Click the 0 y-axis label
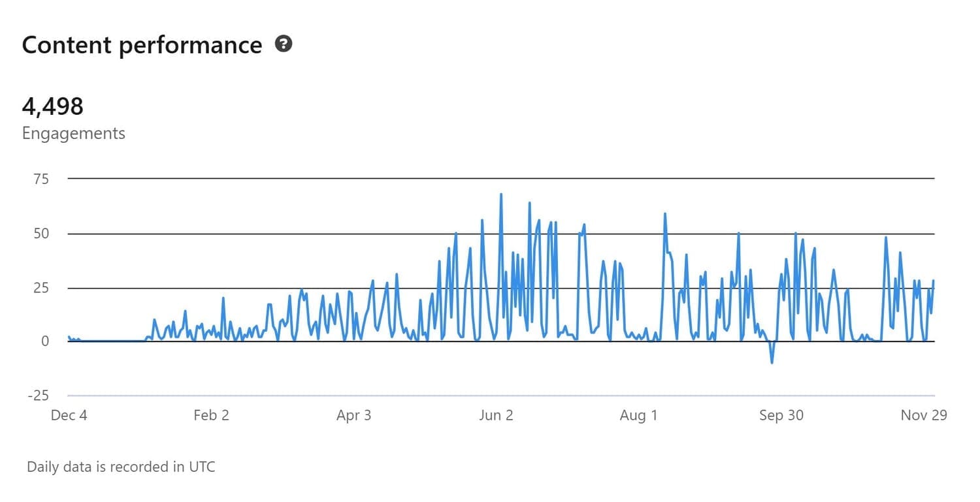This screenshot has height=502, width=980. pyautogui.click(x=44, y=341)
